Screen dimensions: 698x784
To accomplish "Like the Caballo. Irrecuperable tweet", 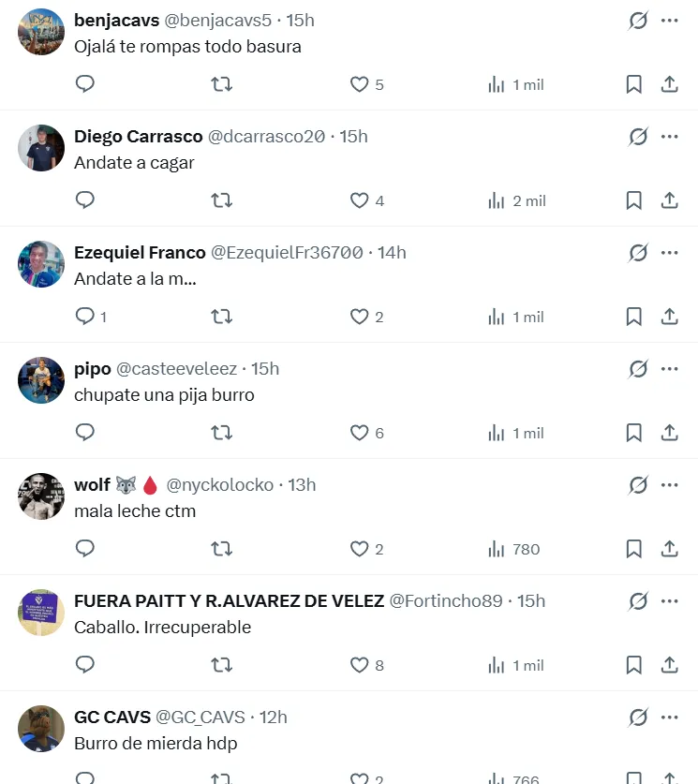I will coord(359,665).
